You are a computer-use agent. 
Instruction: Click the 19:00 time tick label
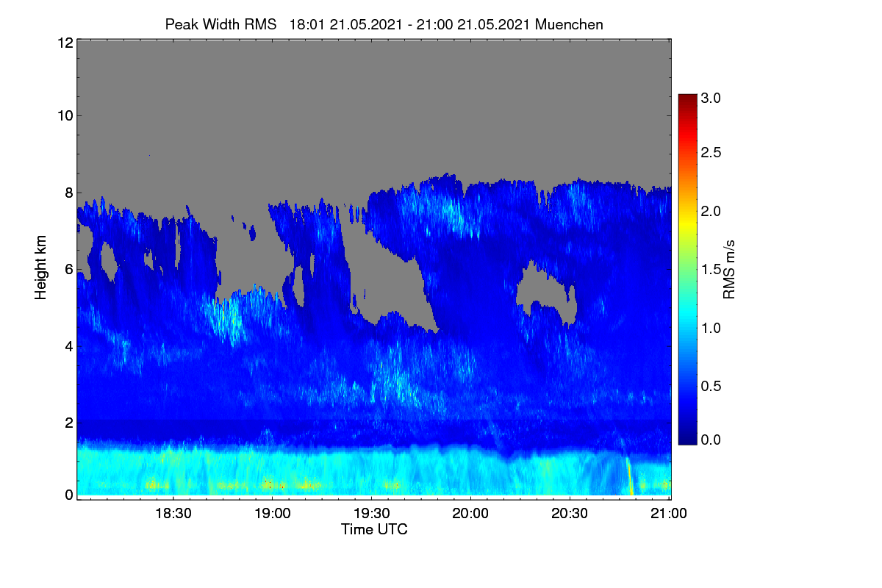tap(273, 514)
